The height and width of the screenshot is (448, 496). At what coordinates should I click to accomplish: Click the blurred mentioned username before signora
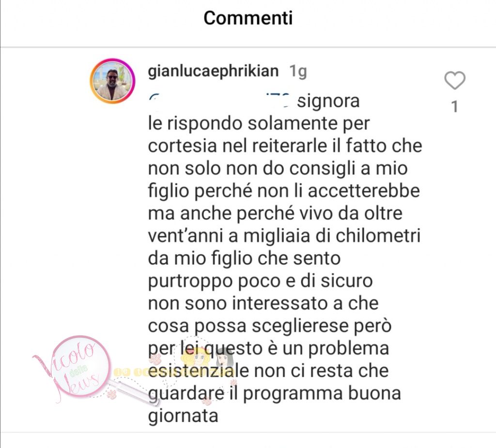(x=219, y=100)
